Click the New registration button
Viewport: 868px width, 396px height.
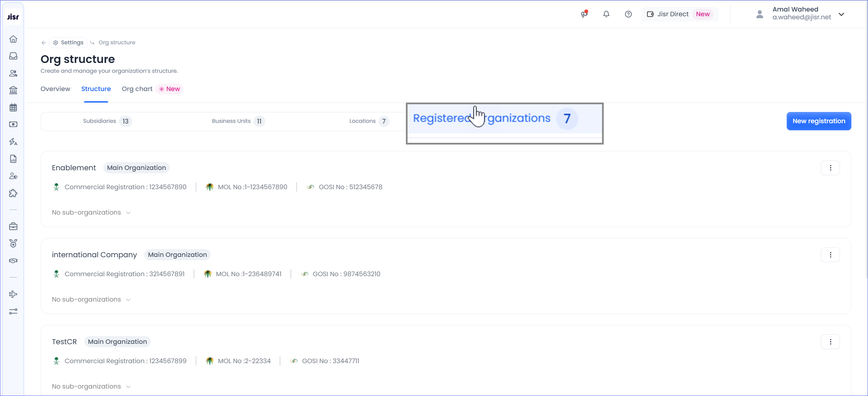[819, 121]
